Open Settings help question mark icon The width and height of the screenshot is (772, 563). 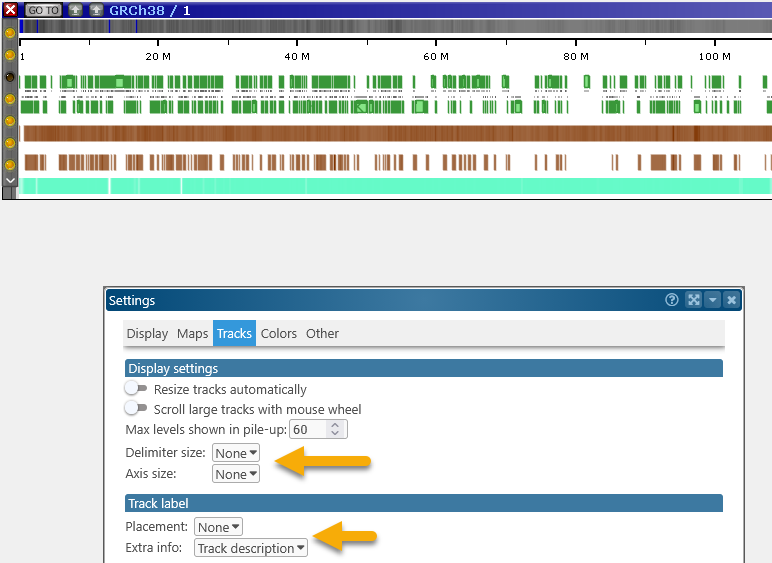pos(674,300)
